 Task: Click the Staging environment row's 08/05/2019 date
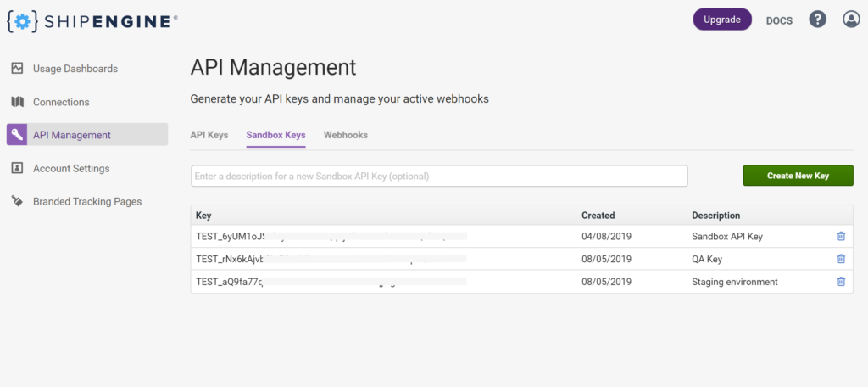(606, 282)
